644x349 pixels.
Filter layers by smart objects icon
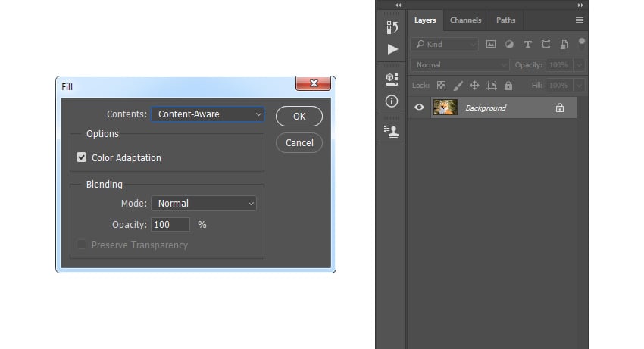(564, 45)
